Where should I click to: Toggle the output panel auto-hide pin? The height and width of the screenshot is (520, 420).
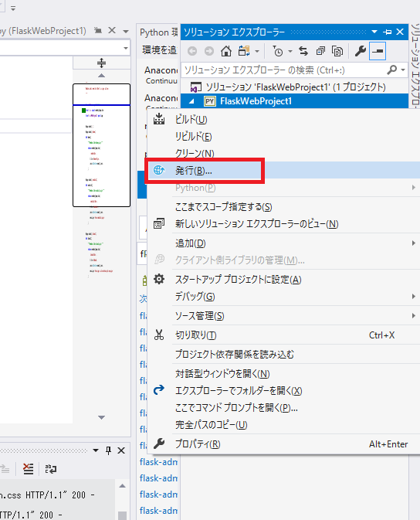coord(108,450)
